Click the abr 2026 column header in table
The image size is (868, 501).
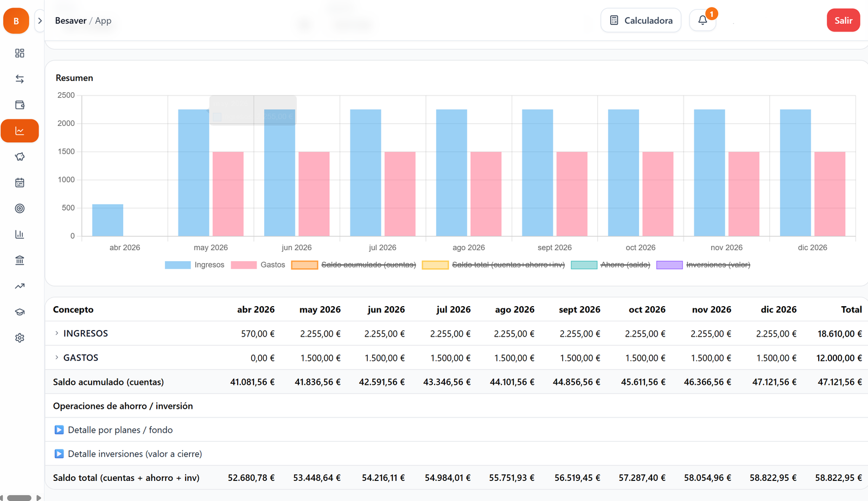point(256,309)
